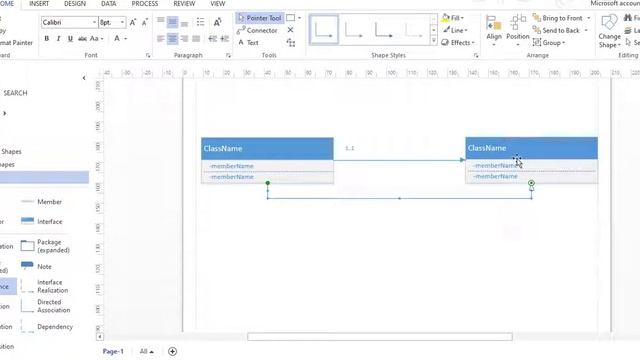Open the rectangle shape tool dropdown arrow
The image size is (640, 360).
tap(299, 18)
